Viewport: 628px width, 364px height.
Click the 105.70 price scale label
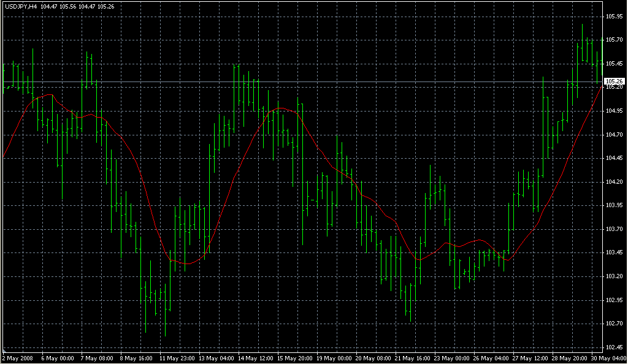(614, 40)
